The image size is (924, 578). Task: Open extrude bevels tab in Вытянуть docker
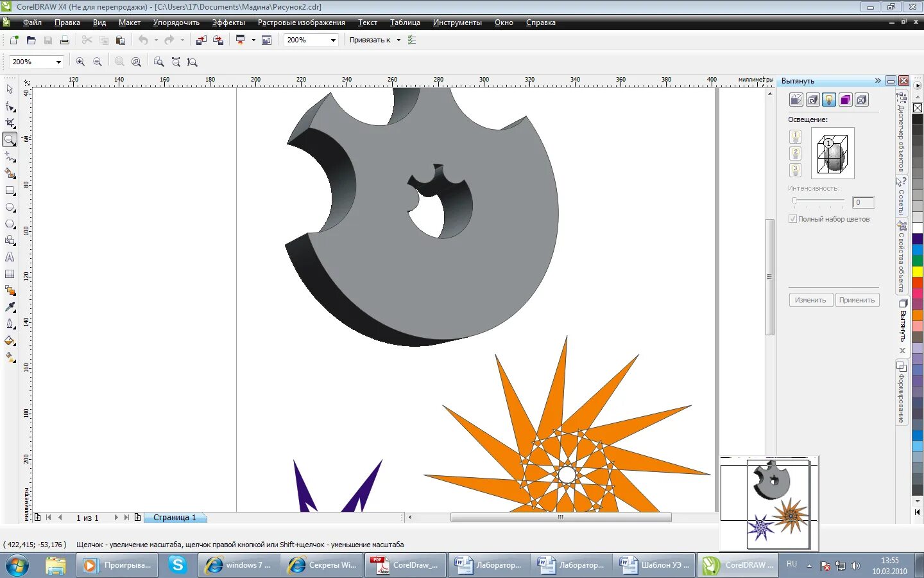click(862, 100)
